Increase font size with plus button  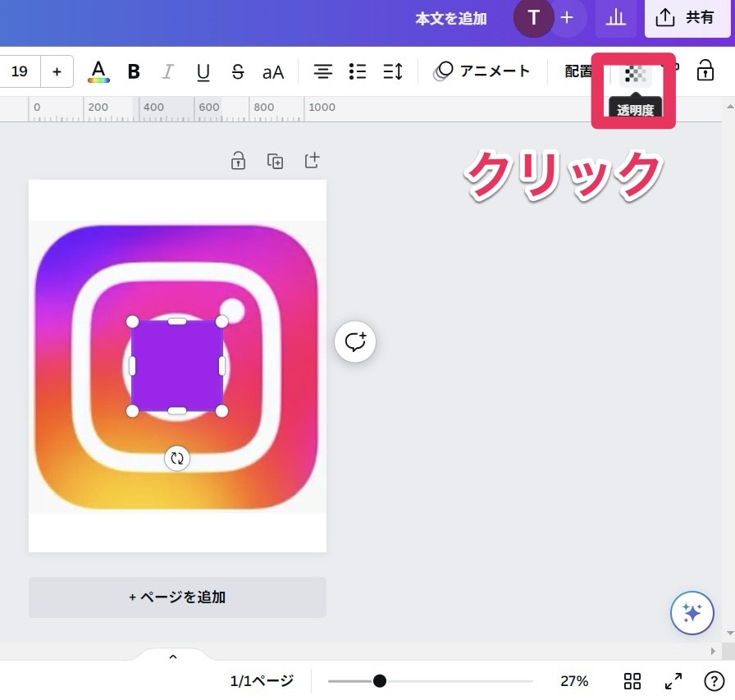[57, 71]
